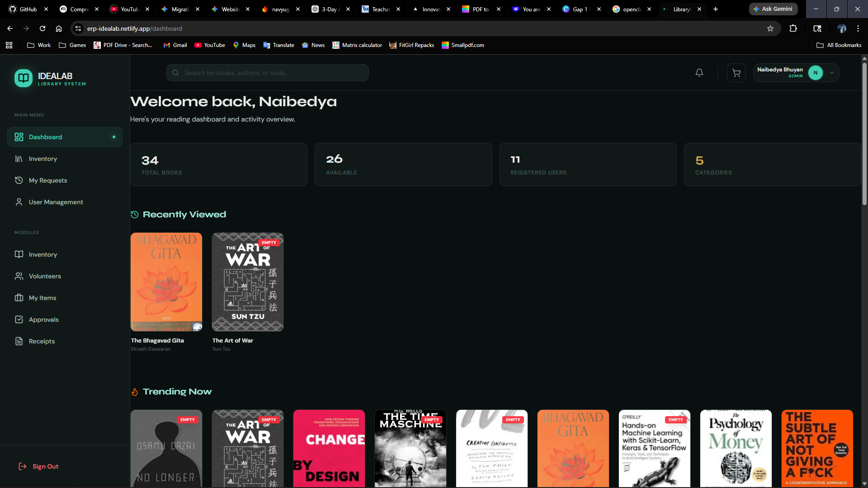The width and height of the screenshot is (868, 488).
Task: Open the Games bookmarks folder
Action: point(72,45)
